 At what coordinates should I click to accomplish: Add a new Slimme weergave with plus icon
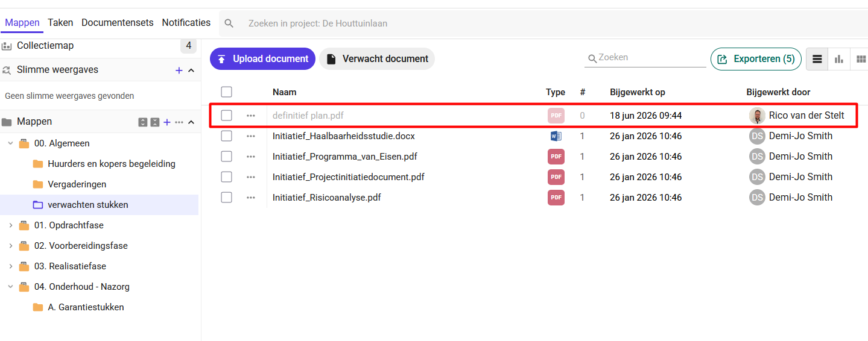pyautogui.click(x=179, y=70)
